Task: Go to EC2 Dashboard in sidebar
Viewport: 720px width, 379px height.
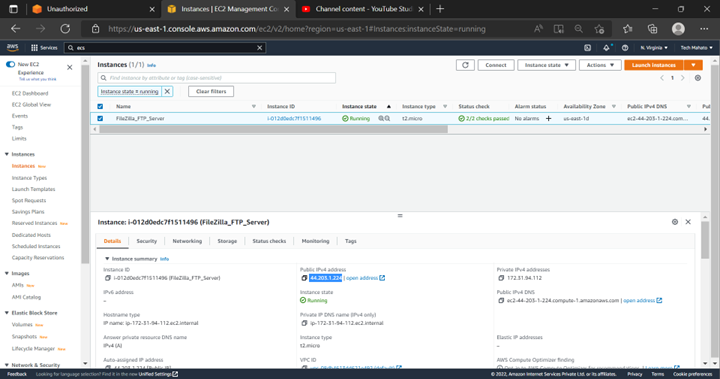Action: click(30, 93)
